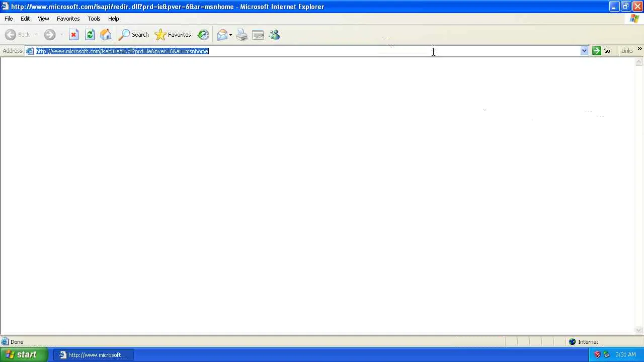
Task: Click the Forward arrow toolbar icon
Action: pyautogui.click(x=49, y=35)
